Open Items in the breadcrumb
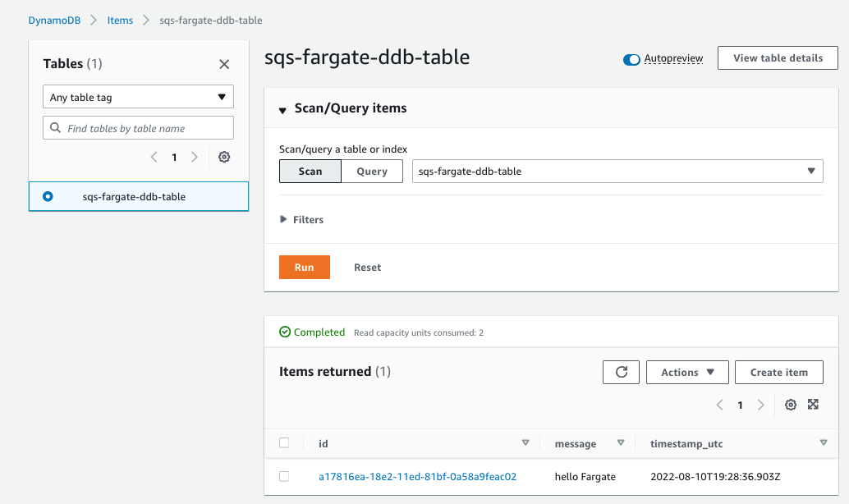 (x=120, y=20)
